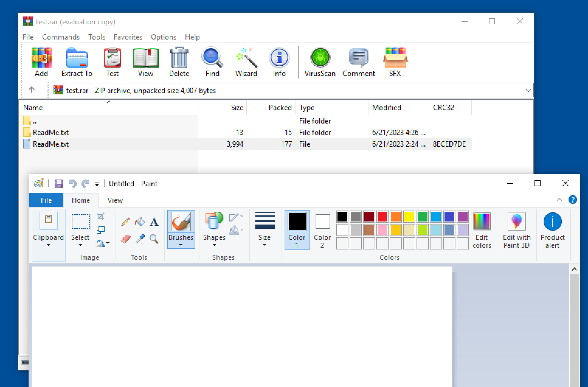Select the ReadMe.txt file with CRC 8ECED7DE

(x=247, y=144)
